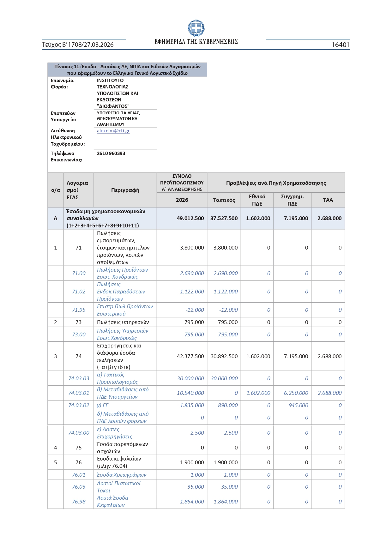The width and height of the screenshot is (392, 554).
Task: Select account code 71.00 cell
Action: [79, 273]
